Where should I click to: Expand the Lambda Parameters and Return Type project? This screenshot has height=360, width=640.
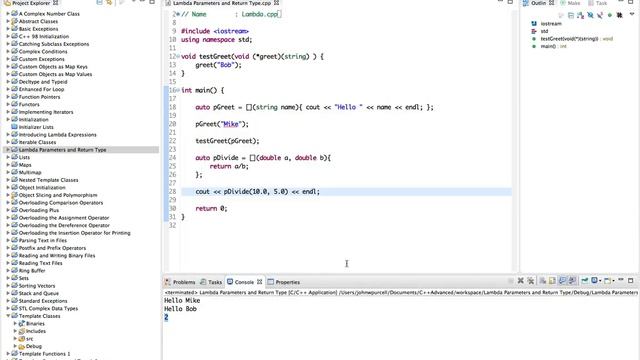pos(8,150)
